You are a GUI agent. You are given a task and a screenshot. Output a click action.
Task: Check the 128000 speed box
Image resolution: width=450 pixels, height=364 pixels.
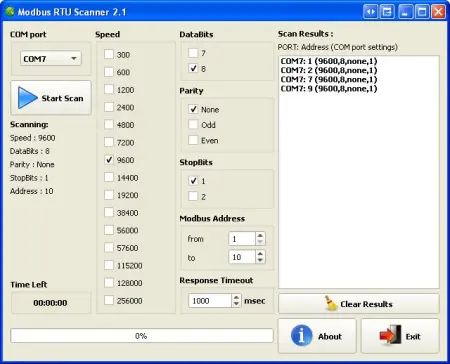pos(109,283)
